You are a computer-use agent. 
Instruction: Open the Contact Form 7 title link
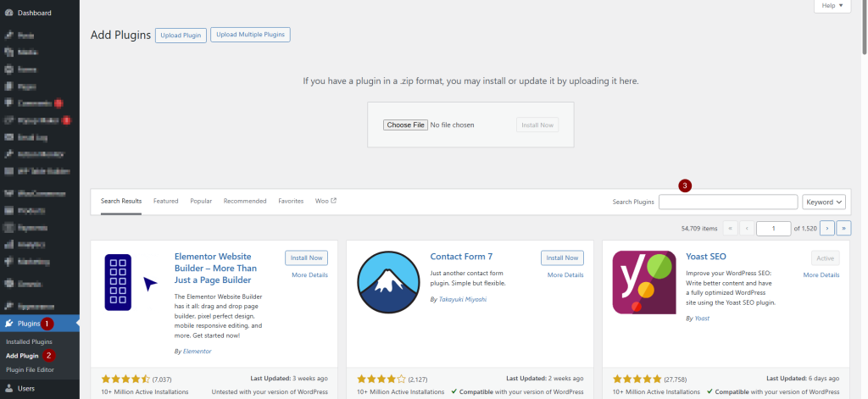461,257
